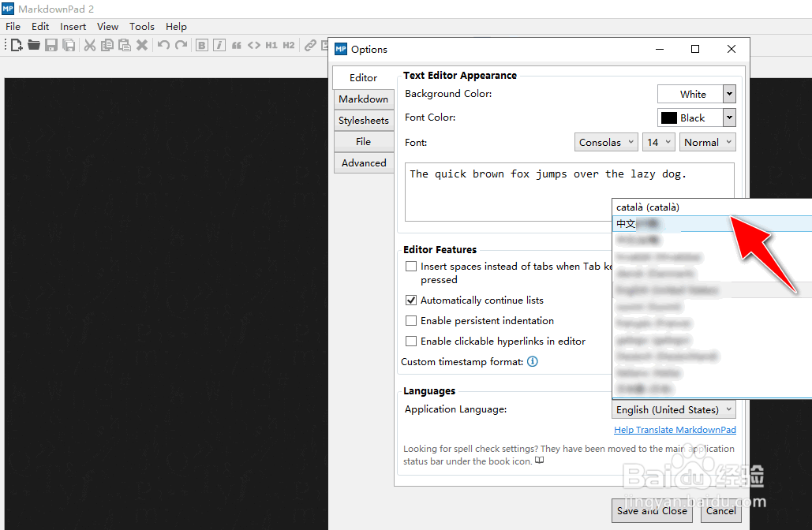This screenshot has width=812, height=530.
Task: Open the Tools menu
Action: point(142,26)
